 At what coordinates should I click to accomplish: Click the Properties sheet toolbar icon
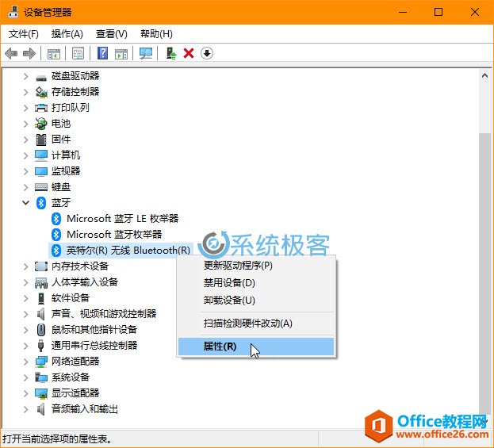79,53
